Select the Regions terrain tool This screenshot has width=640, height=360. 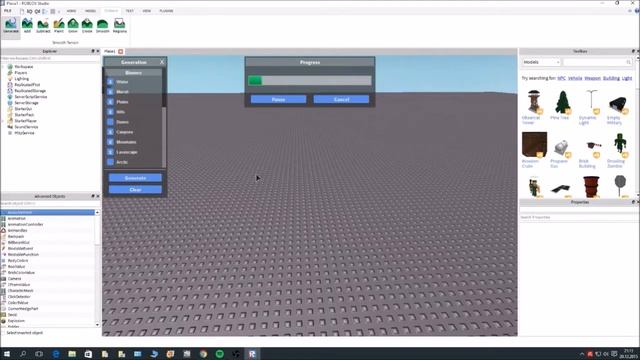pos(120,26)
